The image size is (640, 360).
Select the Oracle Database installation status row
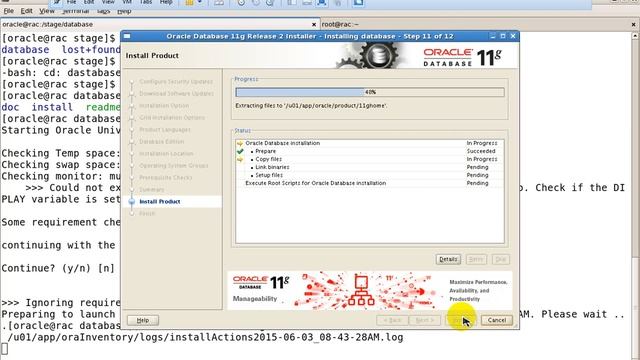point(370,143)
